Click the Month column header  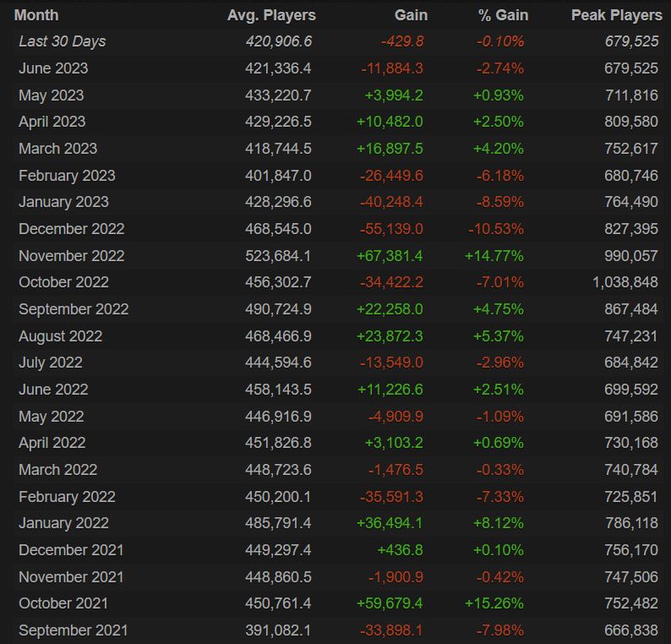pyautogui.click(x=36, y=15)
